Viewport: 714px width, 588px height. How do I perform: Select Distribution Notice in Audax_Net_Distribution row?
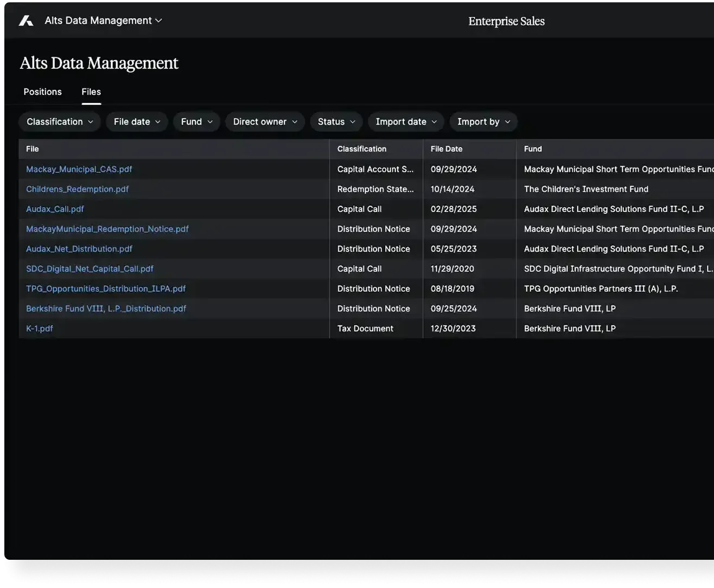[x=376, y=249]
